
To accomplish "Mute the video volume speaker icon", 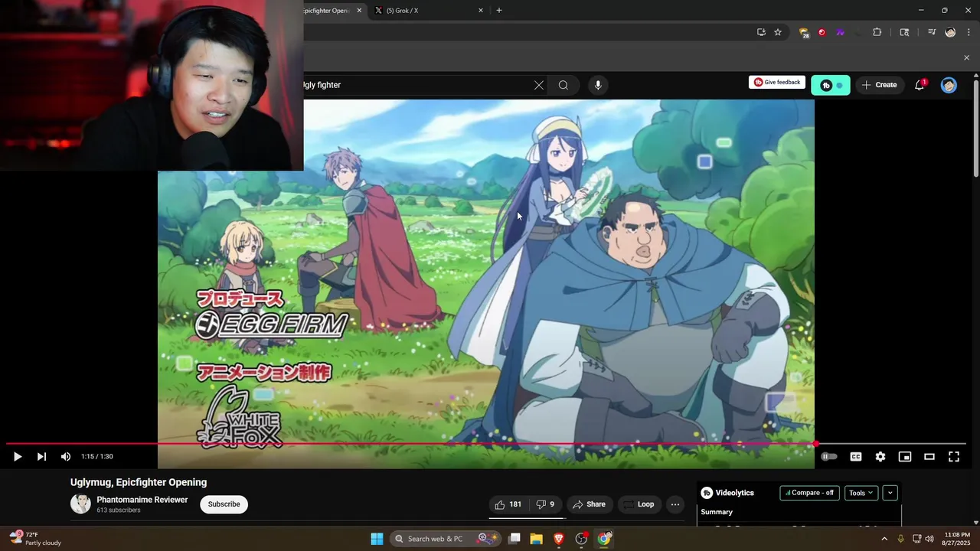I will [66, 457].
